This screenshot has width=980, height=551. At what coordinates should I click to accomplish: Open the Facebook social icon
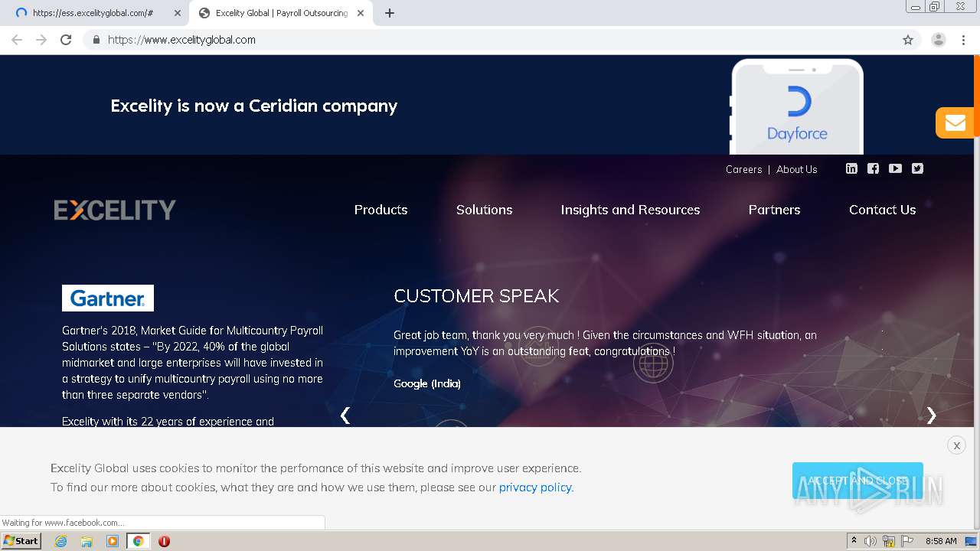click(x=873, y=168)
